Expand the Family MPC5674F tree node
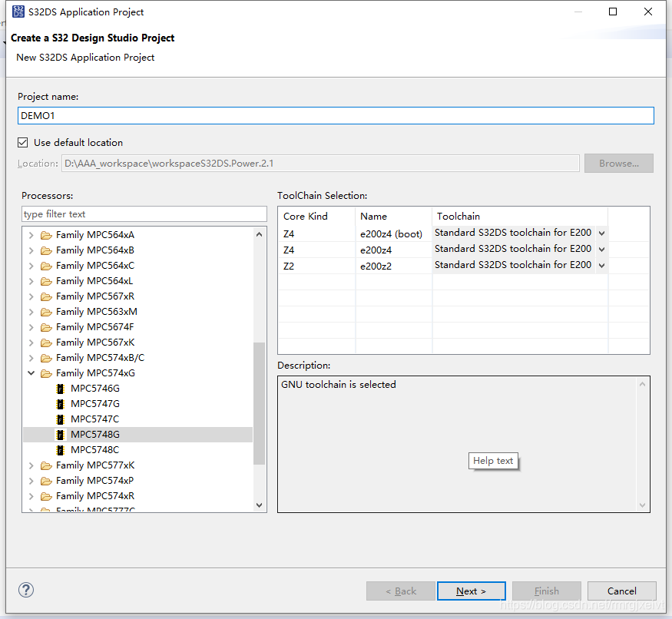This screenshot has width=672, height=619. pyautogui.click(x=31, y=327)
